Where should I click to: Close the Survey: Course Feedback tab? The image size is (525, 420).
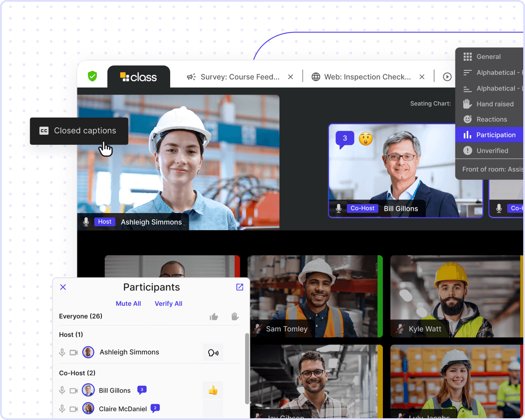click(x=290, y=77)
